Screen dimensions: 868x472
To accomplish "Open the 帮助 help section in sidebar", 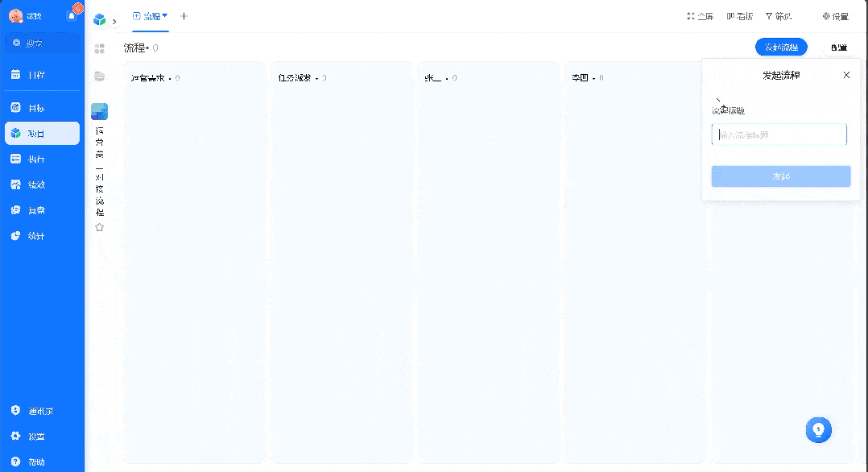I will coord(42,463).
